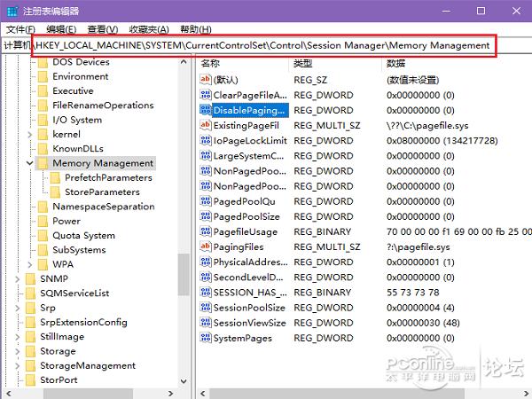Open the 帮助(H) menu
Image resolution: width=532 pixels, height=399 pixels.
coord(196,29)
